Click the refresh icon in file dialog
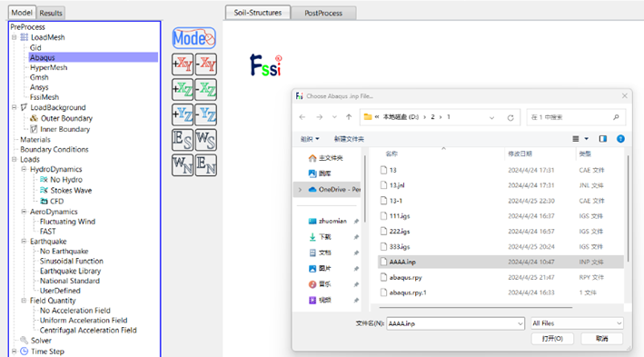Screen dimensions: 644x357 pos(510,117)
